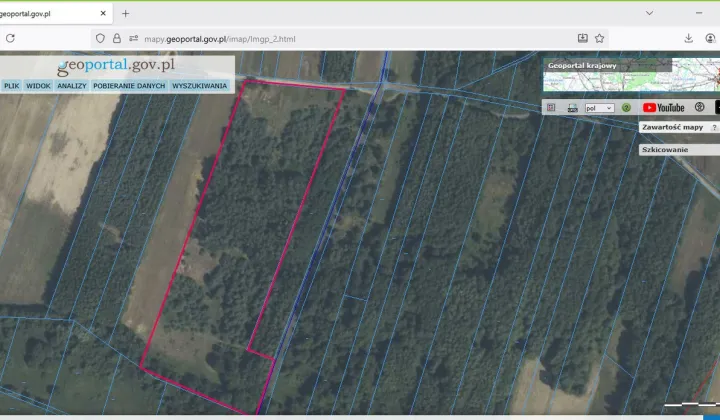
Task: Expand the list all tabs chevron
Action: [x=649, y=13]
